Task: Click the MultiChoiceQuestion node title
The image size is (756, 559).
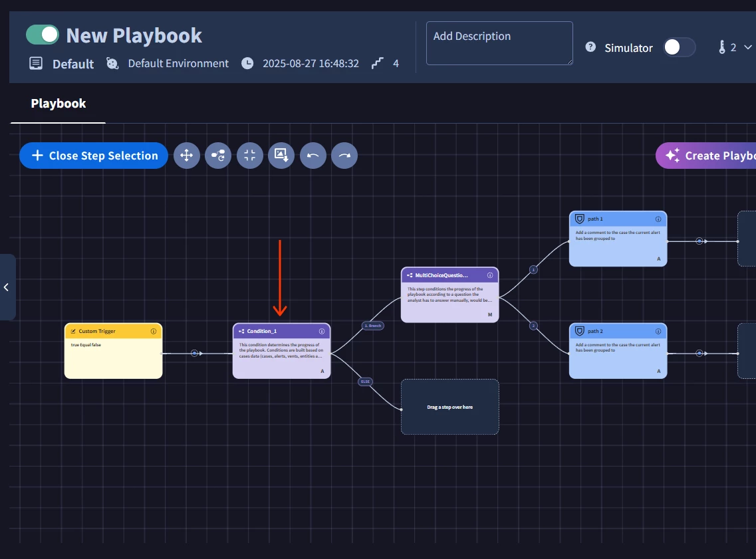Action: point(441,275)
